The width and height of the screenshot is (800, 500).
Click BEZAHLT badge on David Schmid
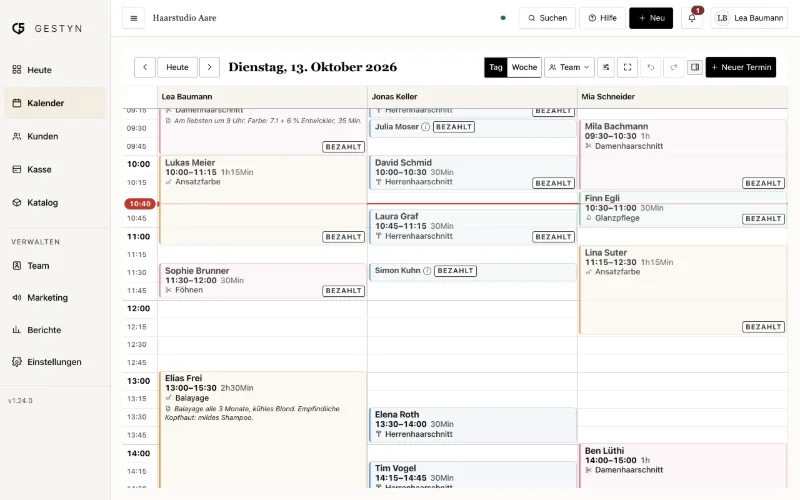pos(554,183)
